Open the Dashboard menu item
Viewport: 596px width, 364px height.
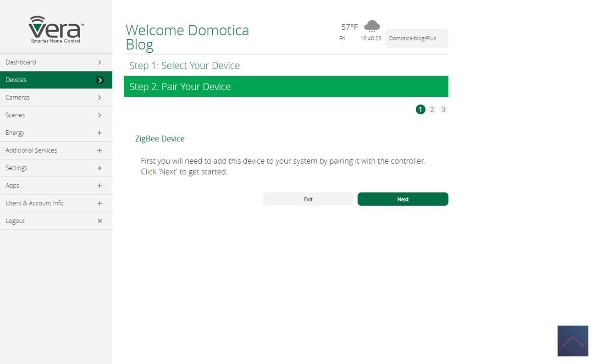tap(56, 62)
